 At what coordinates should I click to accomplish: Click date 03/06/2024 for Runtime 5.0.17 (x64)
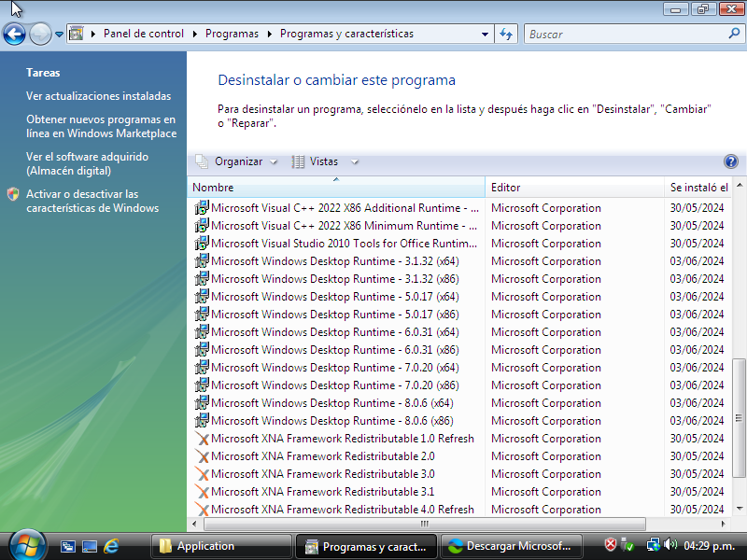697,297
